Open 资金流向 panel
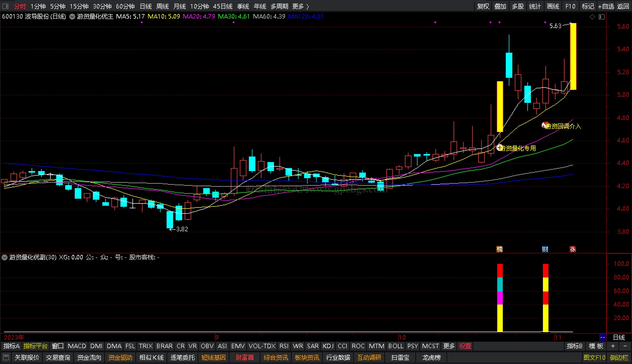The image size is (632, 364). click(89, 357)
